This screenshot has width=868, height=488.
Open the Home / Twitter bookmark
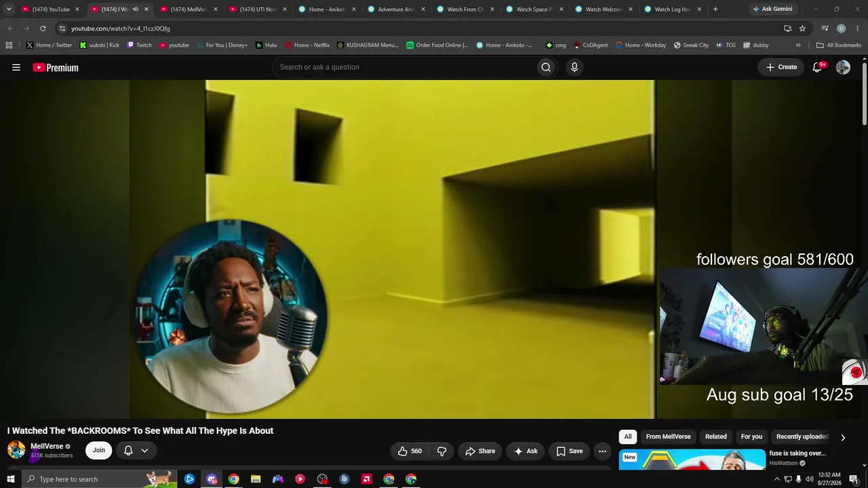click(x=49, y=45)
